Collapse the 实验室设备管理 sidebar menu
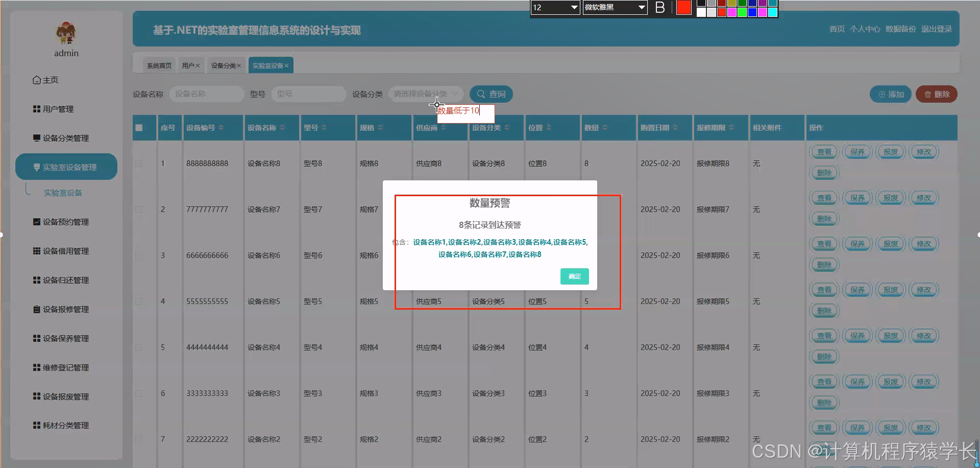The width and height of the screenshot is (980, 468). click(x=66, y=167)
